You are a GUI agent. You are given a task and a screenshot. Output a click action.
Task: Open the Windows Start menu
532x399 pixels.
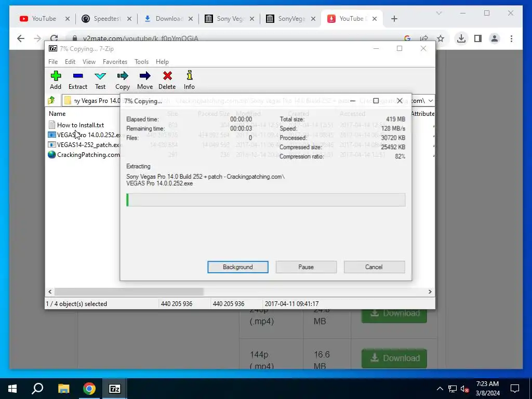(12, 389)
